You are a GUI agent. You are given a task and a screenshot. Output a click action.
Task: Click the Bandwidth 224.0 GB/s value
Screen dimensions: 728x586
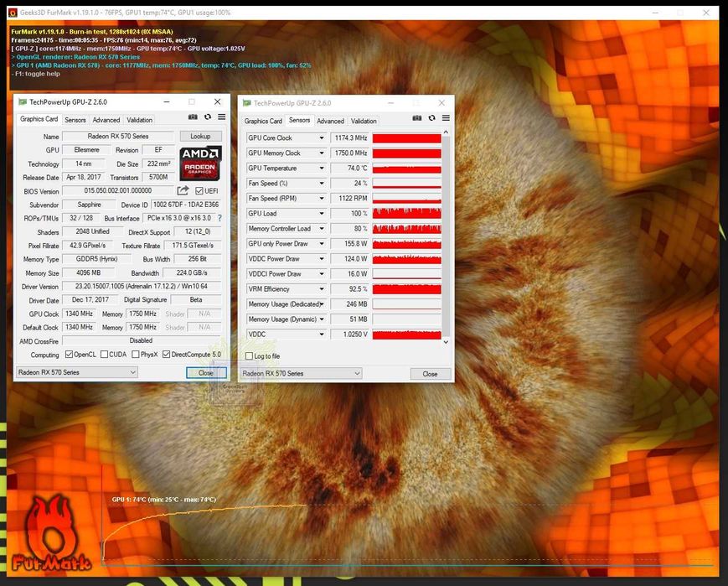click(192, 272)
